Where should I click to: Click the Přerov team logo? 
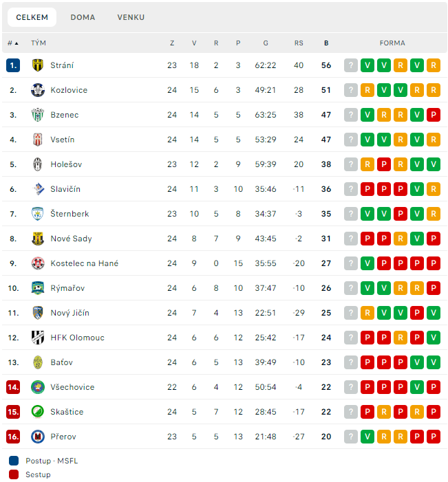point(38,437)
